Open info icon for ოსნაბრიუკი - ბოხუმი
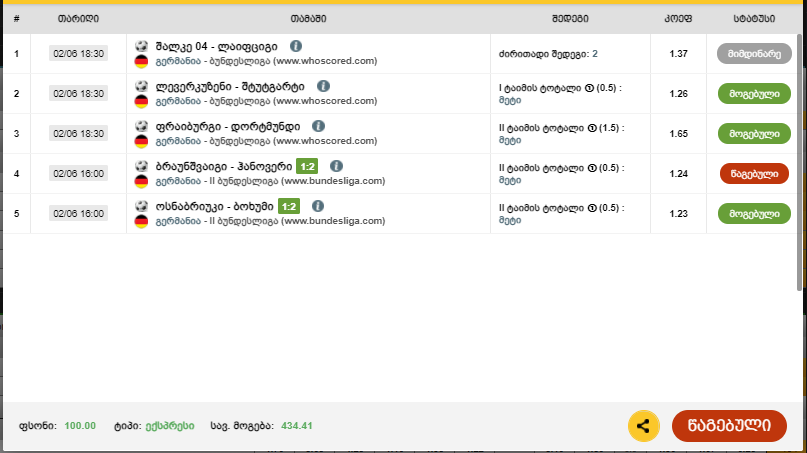The image size is (807, 453). (318, 206)
